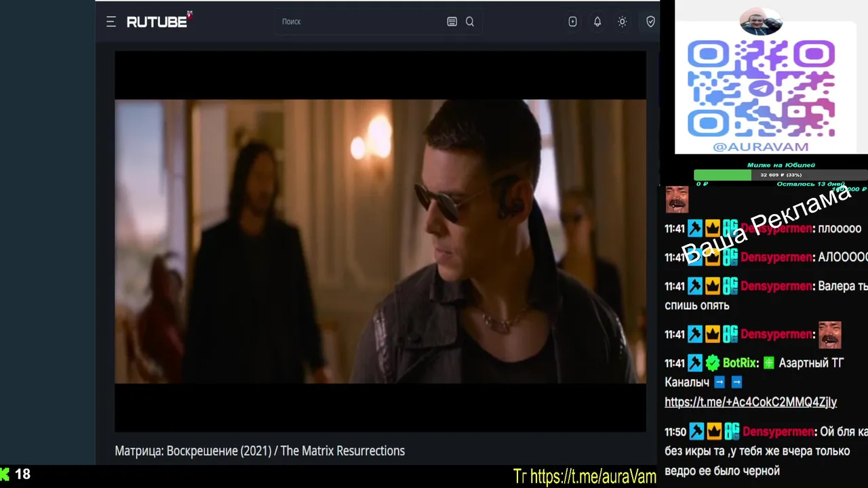Click Densypermen name on 'Валера ты' message

pos(776,286)
